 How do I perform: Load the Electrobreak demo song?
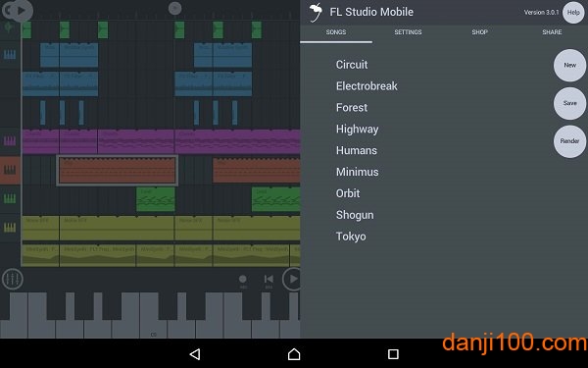coord(367,86)
